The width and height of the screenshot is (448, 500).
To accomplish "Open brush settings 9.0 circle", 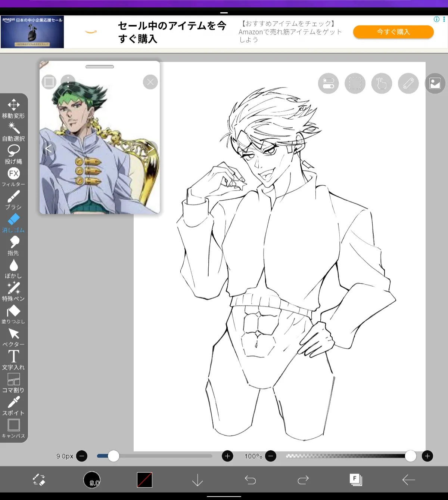I will point(92,480).
